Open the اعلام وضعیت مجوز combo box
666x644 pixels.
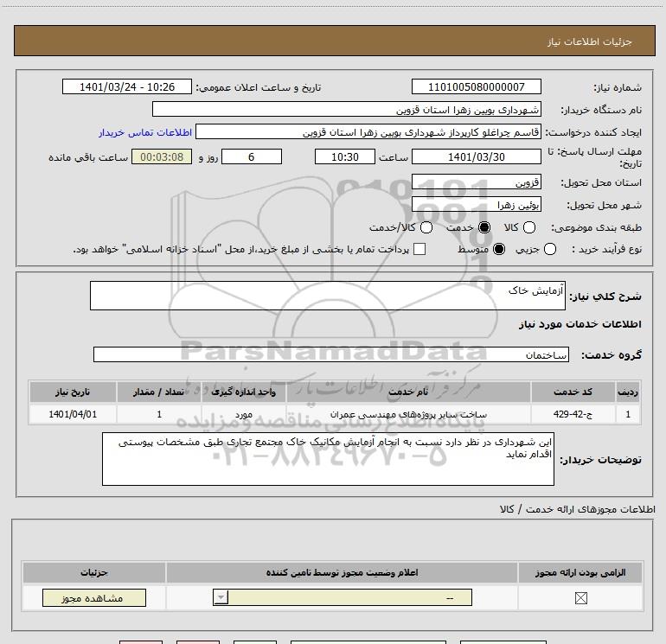pyautogui.click(x=343, y=597)
